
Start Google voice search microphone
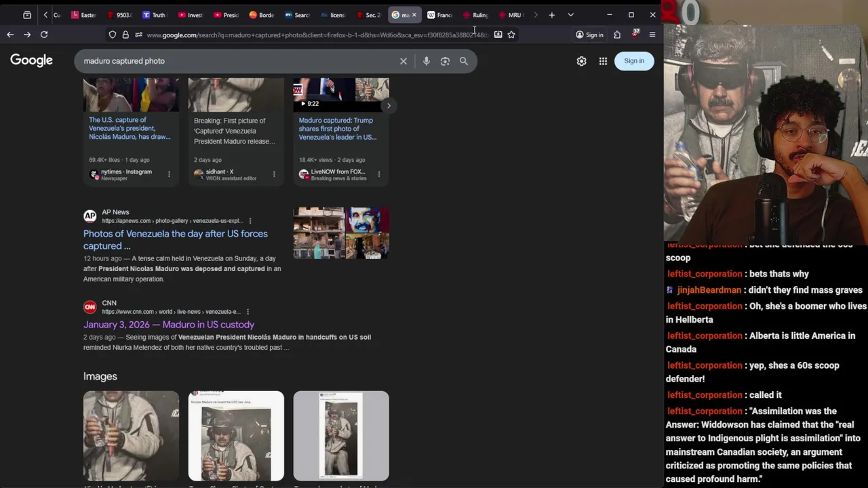point(426,61)
